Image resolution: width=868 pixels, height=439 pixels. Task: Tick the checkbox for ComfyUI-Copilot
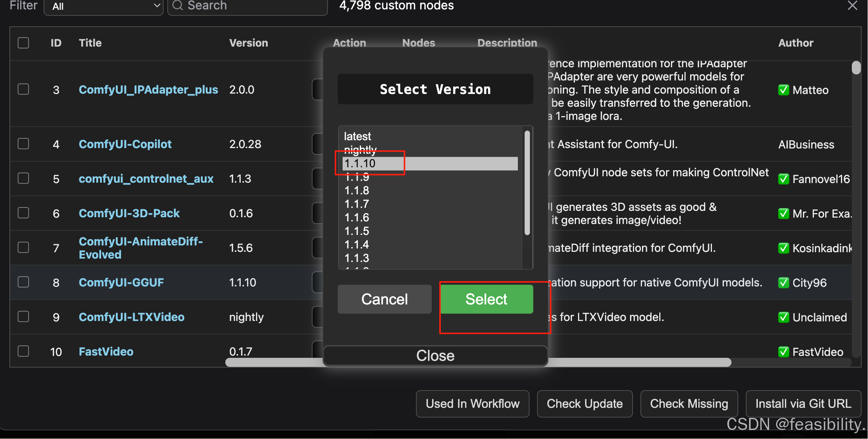tap(23, 144)
